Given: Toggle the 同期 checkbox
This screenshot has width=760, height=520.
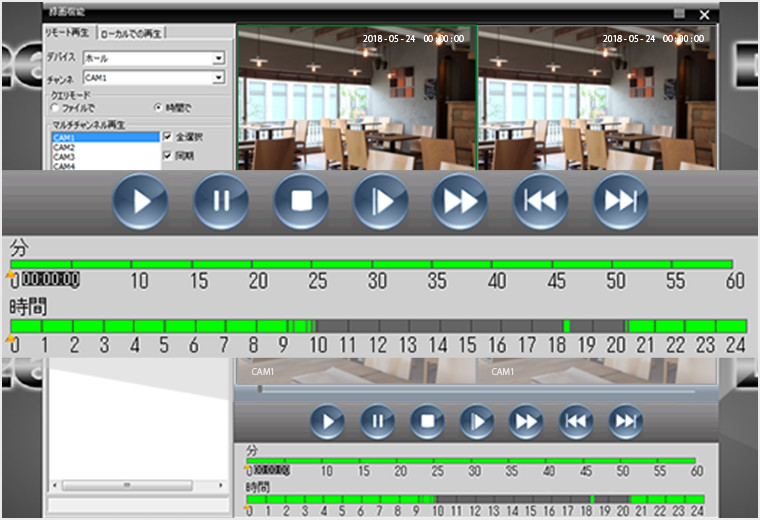Looking at the screenshot, I should (x=167, y=156).
